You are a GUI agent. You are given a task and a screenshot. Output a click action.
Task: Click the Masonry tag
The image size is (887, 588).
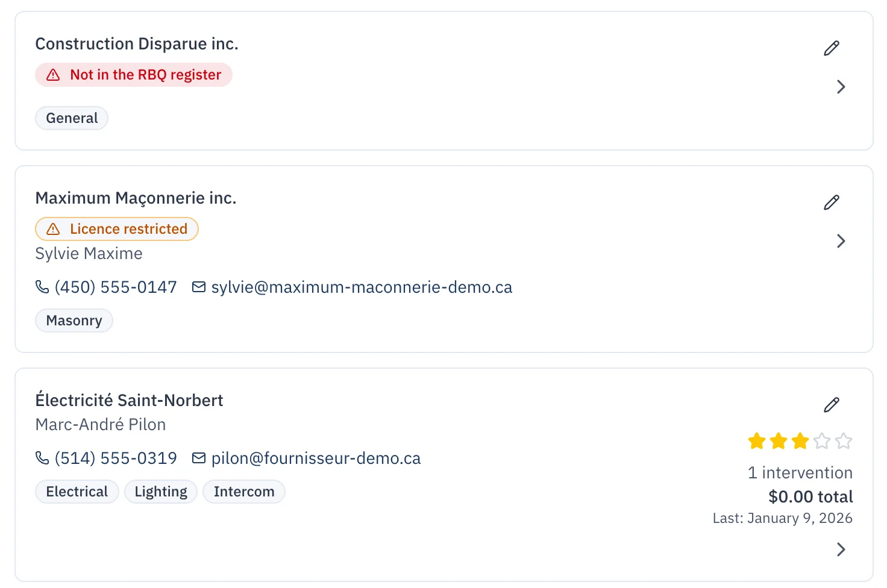[74, 321]
